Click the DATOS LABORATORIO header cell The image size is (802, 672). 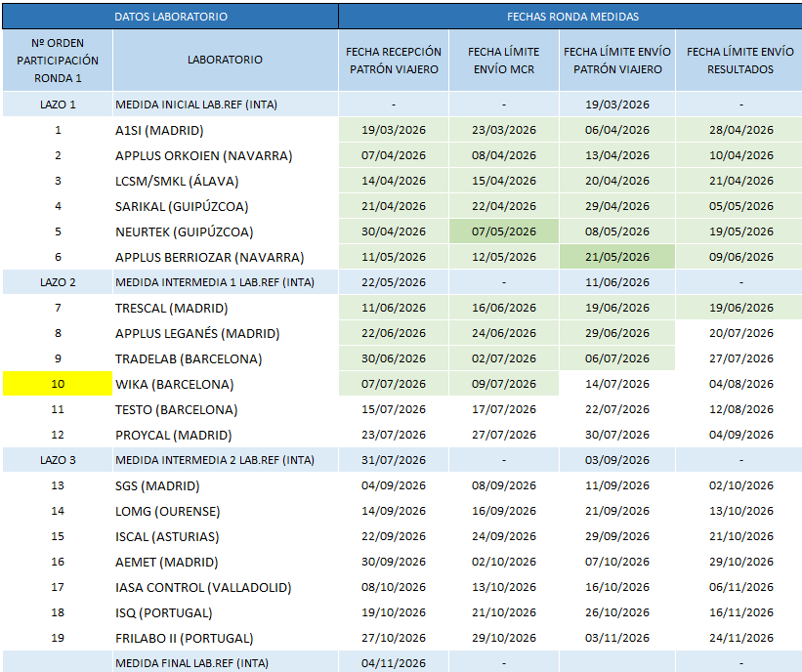point(170,17)
